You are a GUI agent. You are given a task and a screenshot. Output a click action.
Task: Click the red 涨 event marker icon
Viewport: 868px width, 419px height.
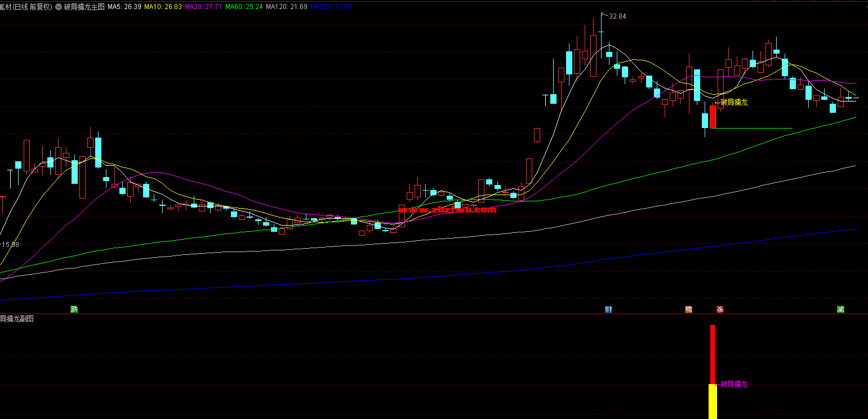coord(720,309)
